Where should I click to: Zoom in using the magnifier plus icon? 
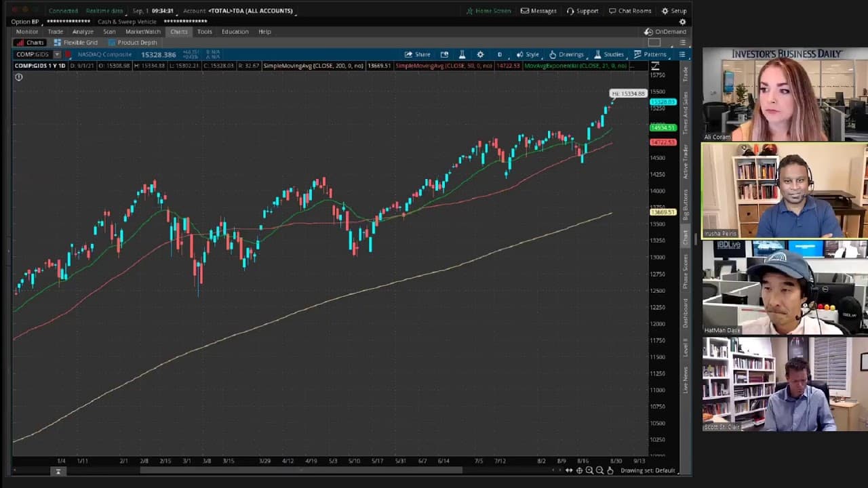pos(589,470)
